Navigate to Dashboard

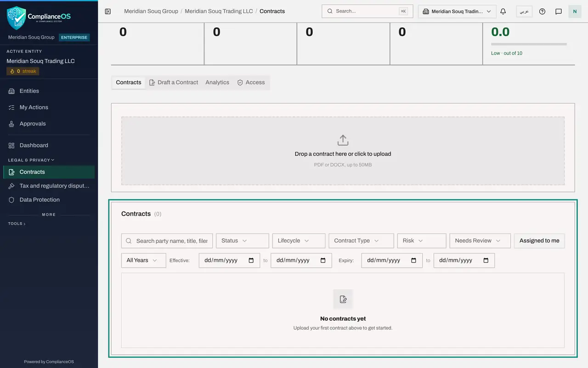pos(49,145)
